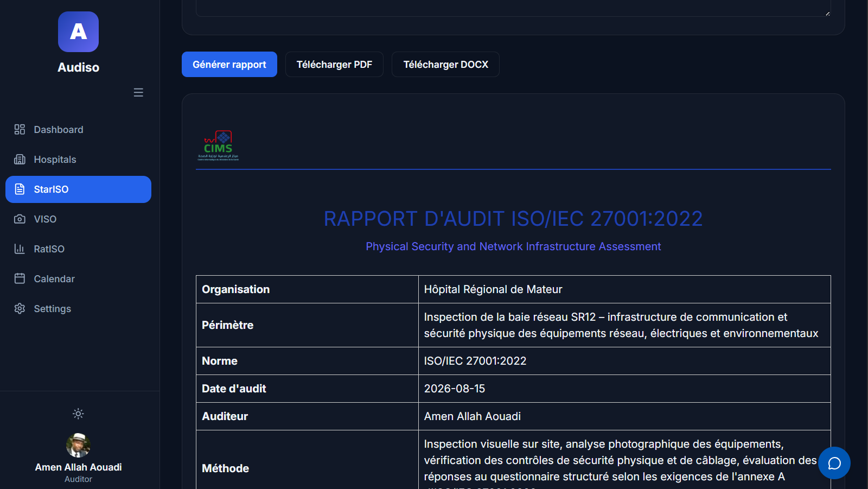Select the Hôpital Régional de Mateur cell
Screen dimensions: 868x489
[x=624, y=289]
